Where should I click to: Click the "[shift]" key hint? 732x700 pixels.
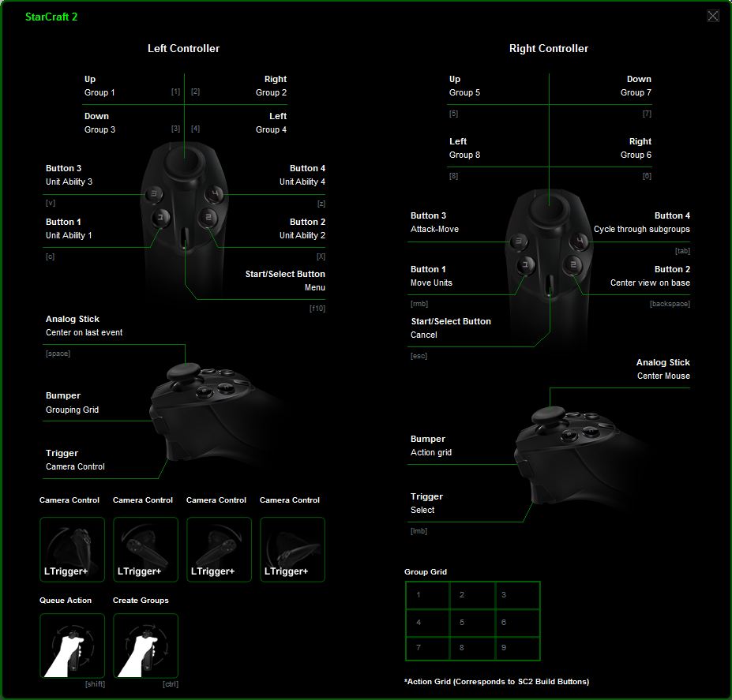(96, 684)
